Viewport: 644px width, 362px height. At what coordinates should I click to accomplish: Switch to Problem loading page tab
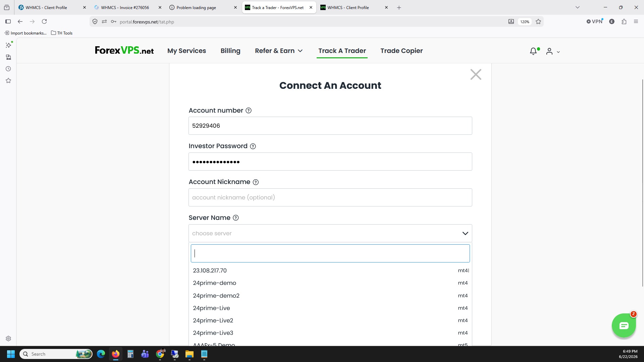coord(196,7)
